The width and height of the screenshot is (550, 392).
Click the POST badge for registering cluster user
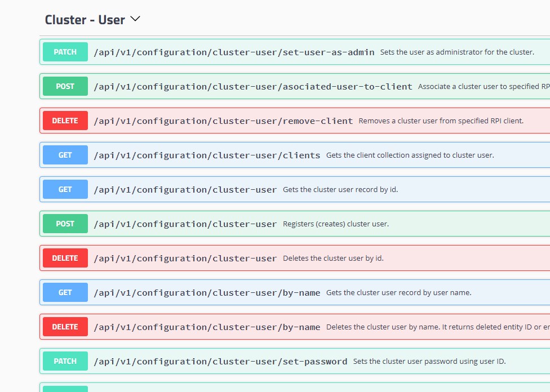tap(65, 224)
